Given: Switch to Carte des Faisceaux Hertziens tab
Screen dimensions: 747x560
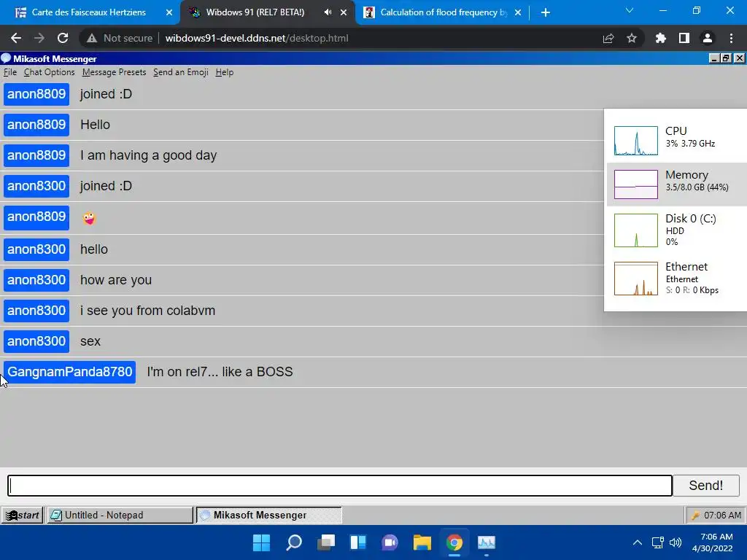Looking at the screenshot, I should [x=88, y=12].
